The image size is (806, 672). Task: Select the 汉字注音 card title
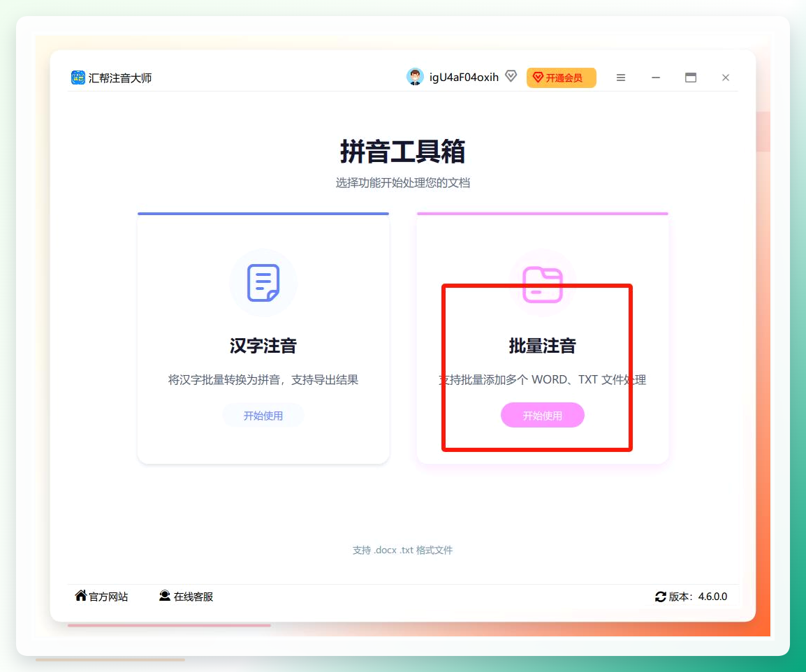click(x=263, y=346)
